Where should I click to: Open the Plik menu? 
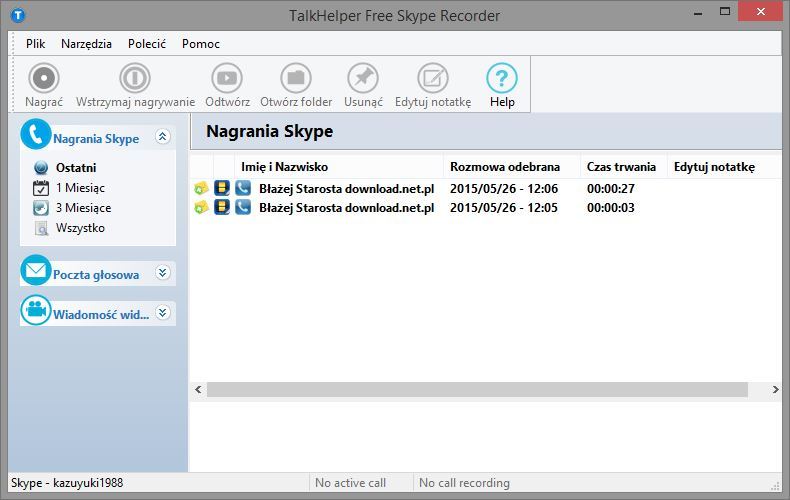tap(35, 44)
